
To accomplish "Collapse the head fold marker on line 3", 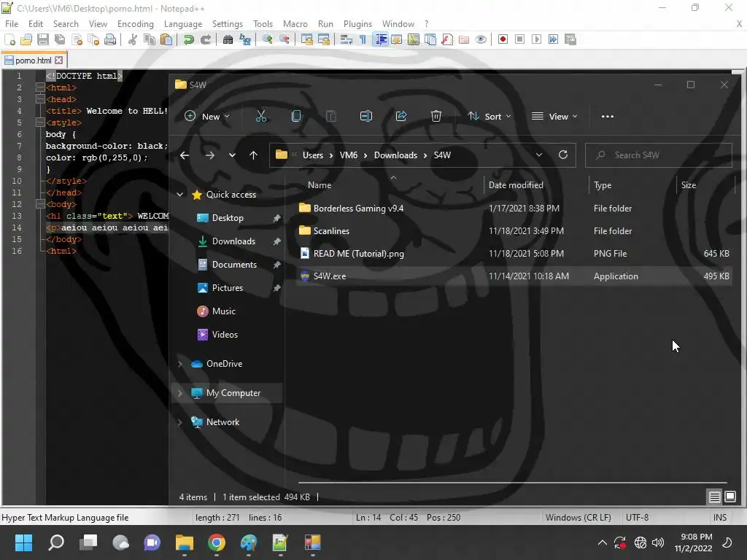I will click(x=40, y=99).
